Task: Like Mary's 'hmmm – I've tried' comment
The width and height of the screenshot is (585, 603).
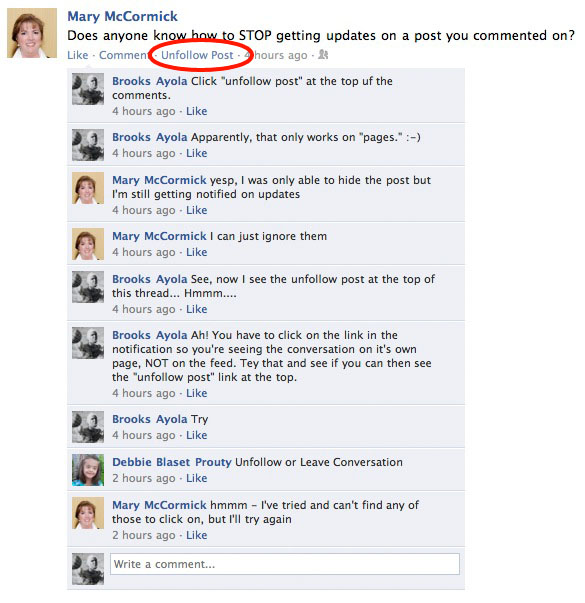Action: click(x=197, y=535)
